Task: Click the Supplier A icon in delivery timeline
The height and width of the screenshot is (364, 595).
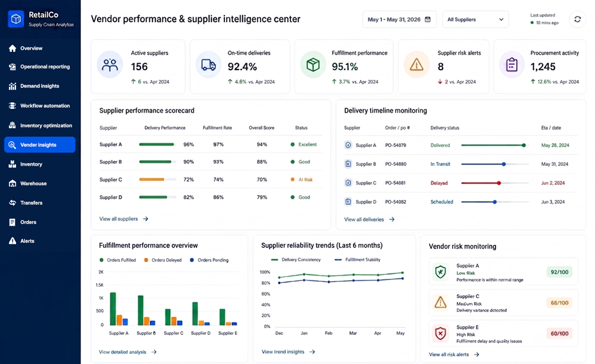Action: pos(348,145)
